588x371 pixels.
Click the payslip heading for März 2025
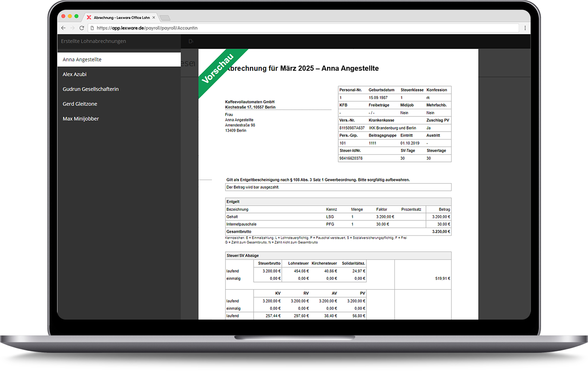click(x=302, y=68)
